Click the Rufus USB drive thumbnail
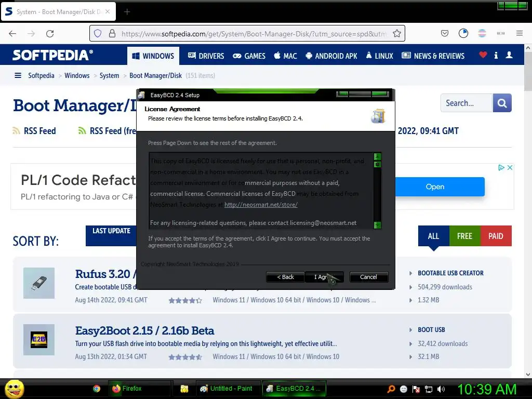532x399 pixels. pyautogui.click(x=39, y=283)
